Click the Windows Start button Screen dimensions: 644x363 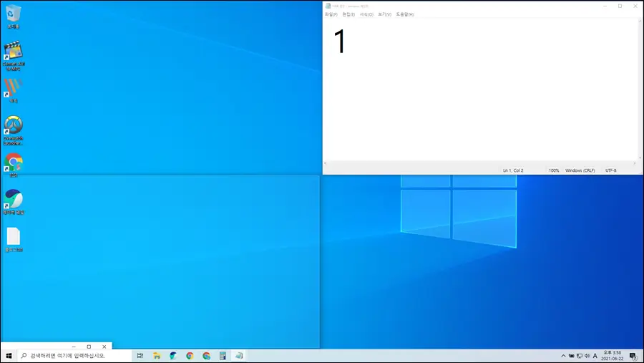(9, 356)
